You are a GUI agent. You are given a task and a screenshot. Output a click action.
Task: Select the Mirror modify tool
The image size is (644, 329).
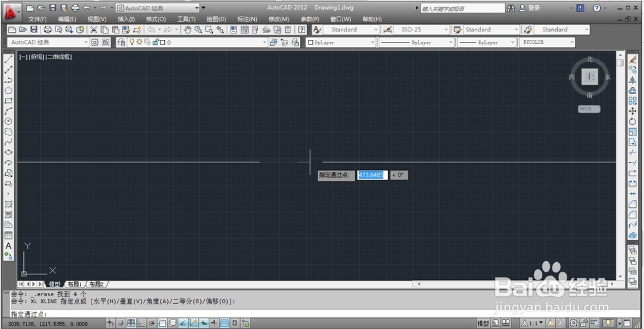point(632,80)
